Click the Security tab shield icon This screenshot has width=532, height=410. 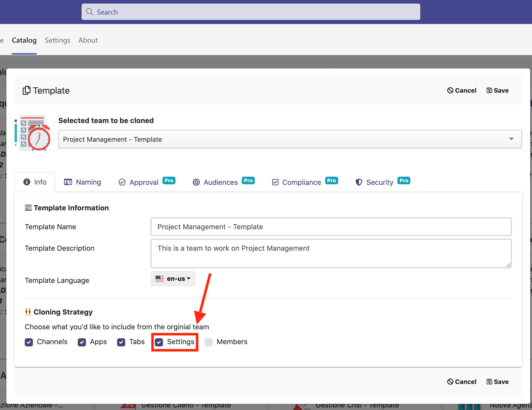point(359,182)
